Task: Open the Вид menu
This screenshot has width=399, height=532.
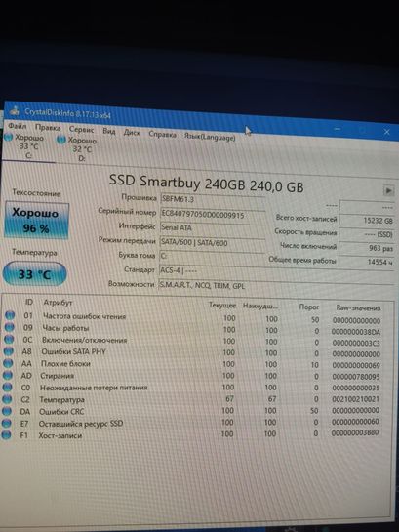Action: click(x=109, y=131)
